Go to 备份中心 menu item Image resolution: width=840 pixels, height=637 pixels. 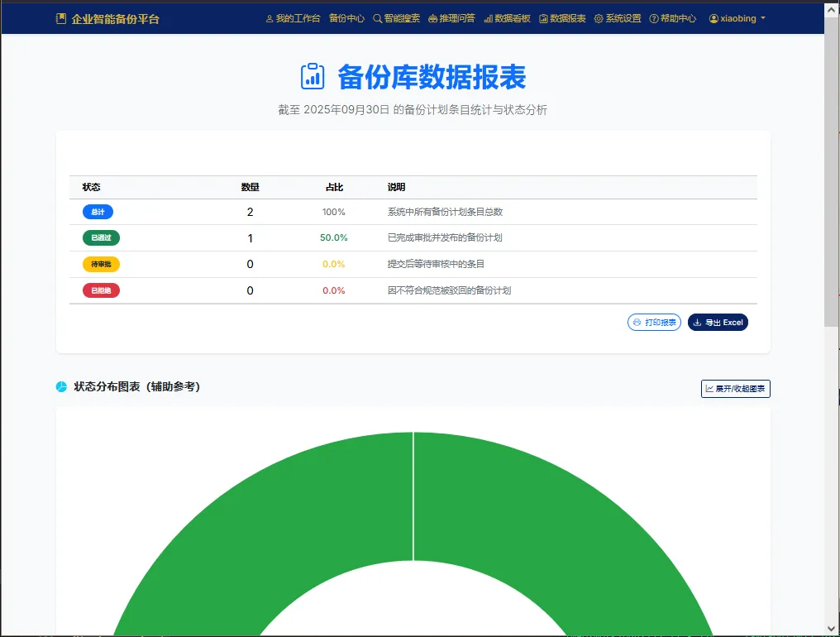pyautogui.click(x=346, y=18)
